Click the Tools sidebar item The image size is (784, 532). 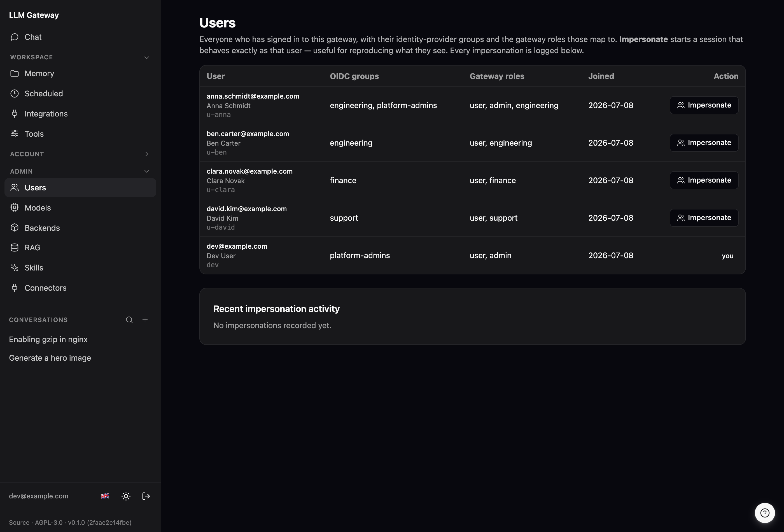[80, 134]
